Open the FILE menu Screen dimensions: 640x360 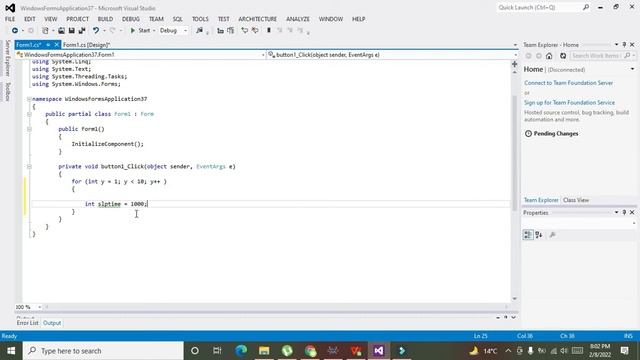coord(10,19)
